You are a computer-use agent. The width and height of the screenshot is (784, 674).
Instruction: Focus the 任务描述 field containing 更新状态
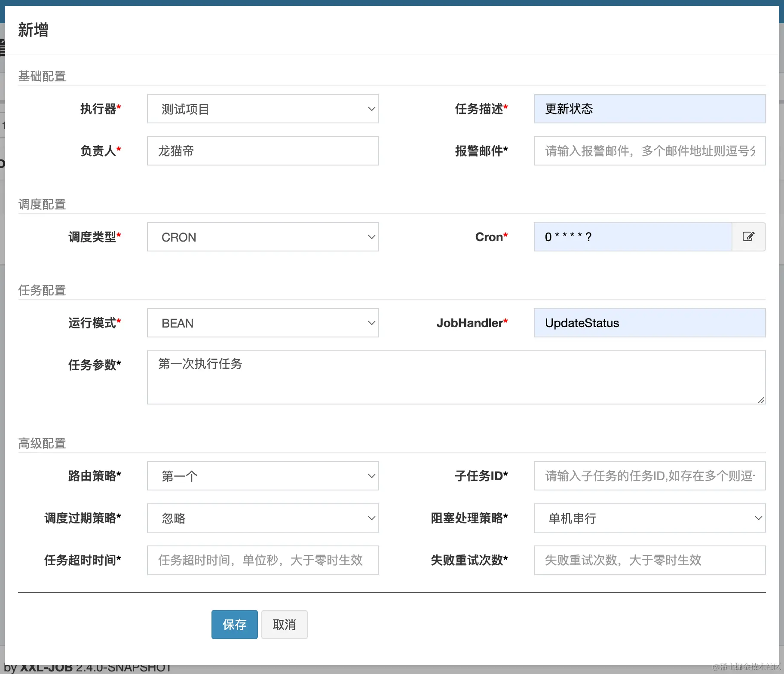(x=650, y=109)
